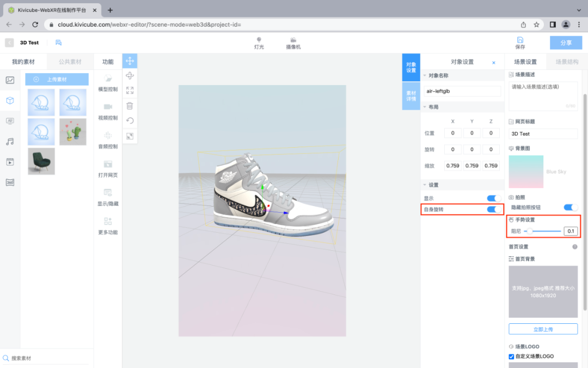This screenshot has width=588, height=368.
Task: Select 素材详情 side tab
Action: coord(411,96)
